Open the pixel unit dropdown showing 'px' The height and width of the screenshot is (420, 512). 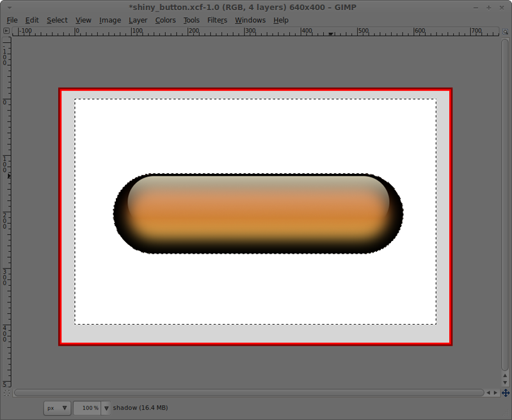[56, 408]
